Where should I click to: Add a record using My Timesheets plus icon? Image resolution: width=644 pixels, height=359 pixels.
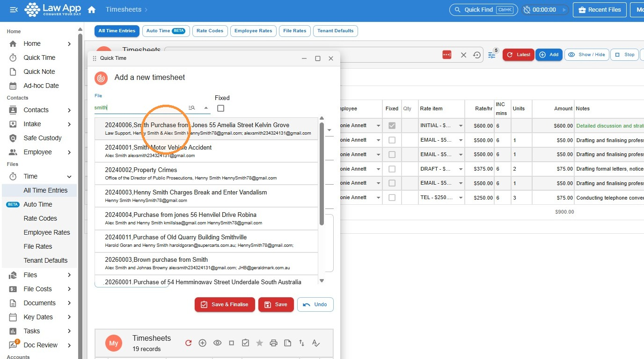pos(203,343)
